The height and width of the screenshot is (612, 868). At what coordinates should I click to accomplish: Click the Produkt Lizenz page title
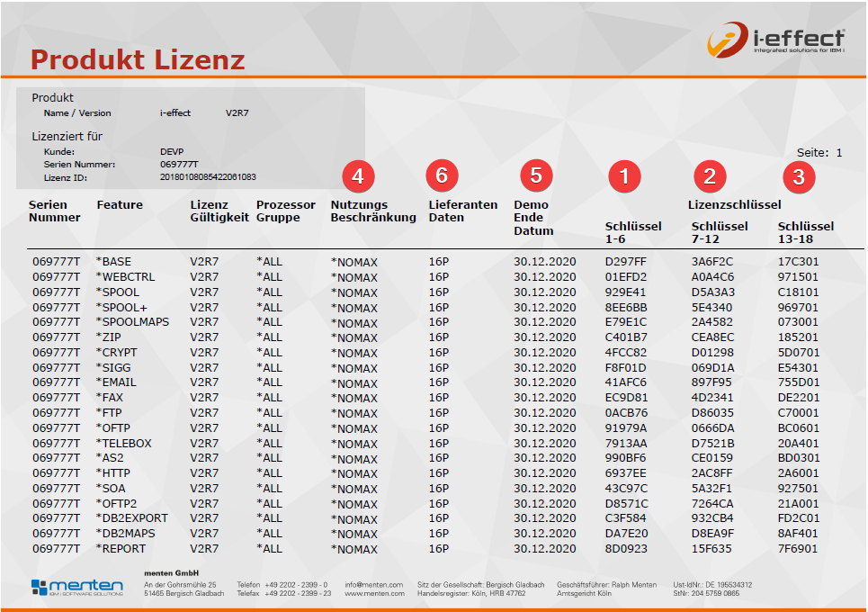tap(138, 59)
